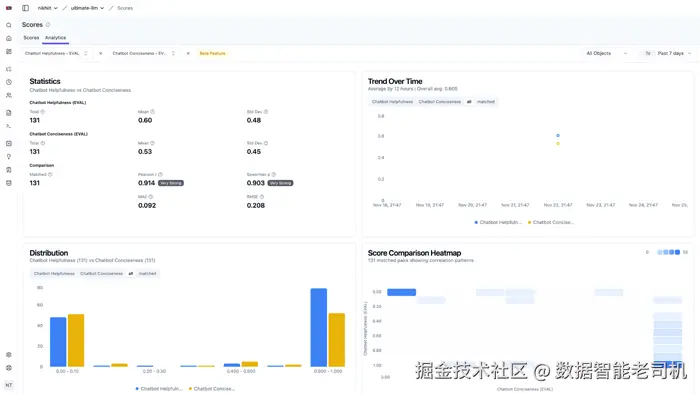Click the yellow 0.00 - 0.10 bar
Image resolution: width=700 pixels, height=394 pixels.
tap(76, 340)
